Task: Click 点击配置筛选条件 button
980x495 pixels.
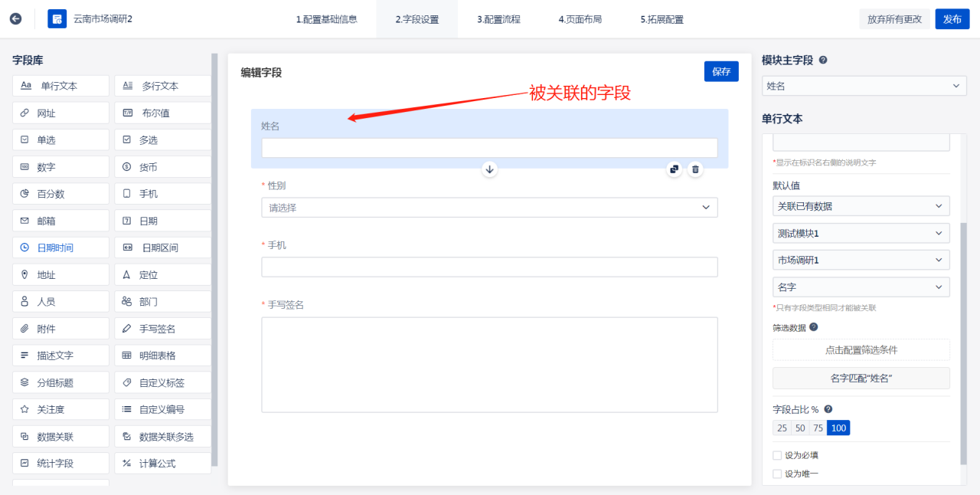Action: pyautogui.click(x=861, y=349)
